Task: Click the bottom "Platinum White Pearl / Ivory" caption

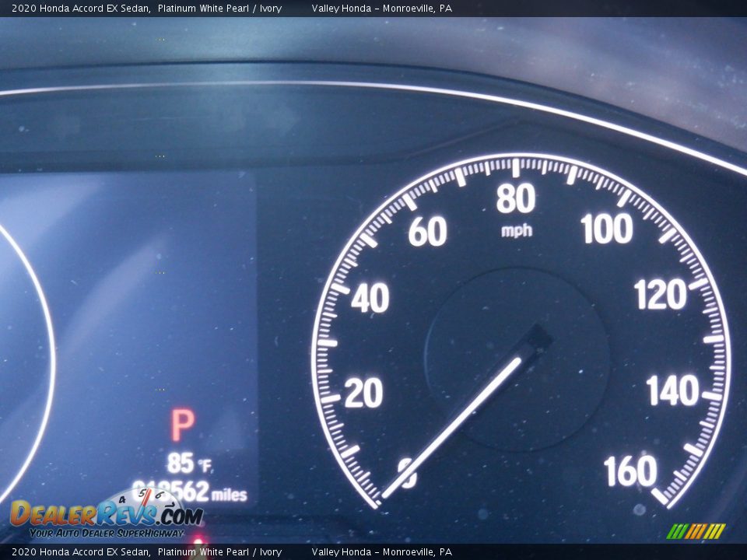Action: 219,552
